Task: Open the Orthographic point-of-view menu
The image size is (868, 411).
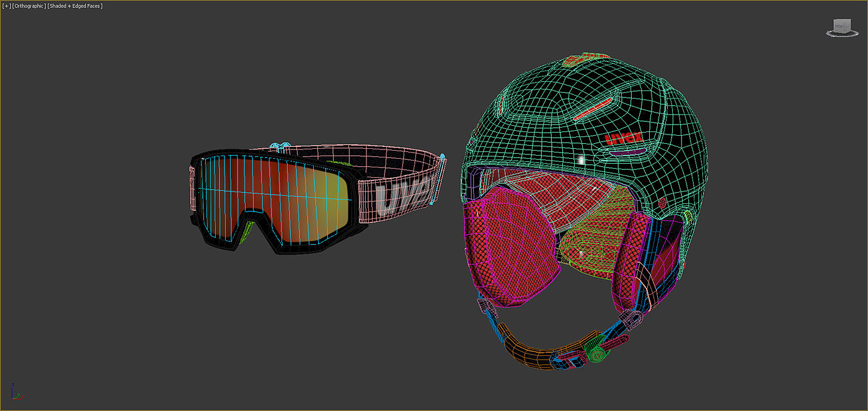Action: point(29,6)
